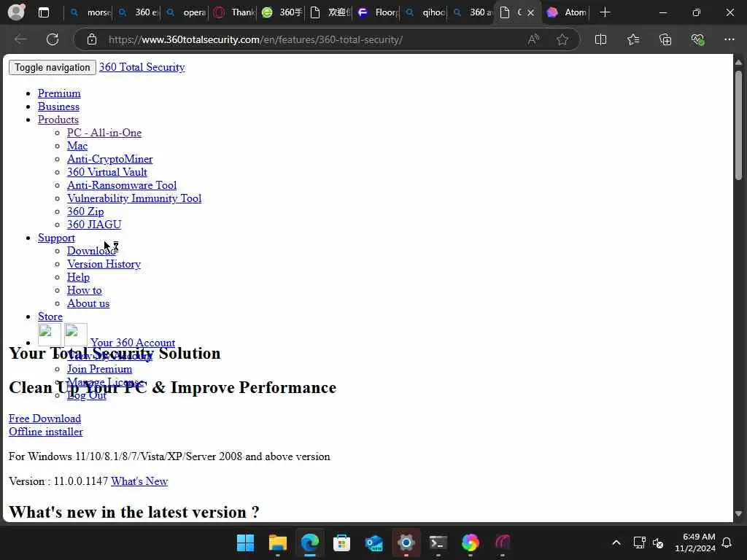Switch to the '360手' tab
The image size is (747, 560).
click(282, 12)
